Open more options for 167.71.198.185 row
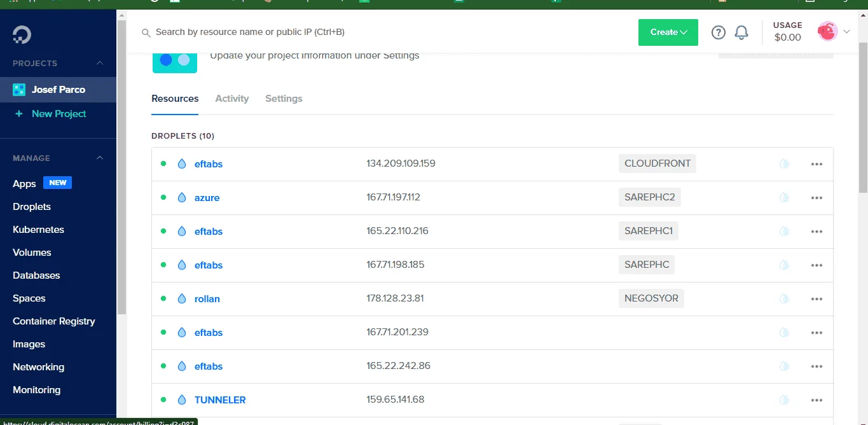This screenshot has width=868, height=425. 817,265
